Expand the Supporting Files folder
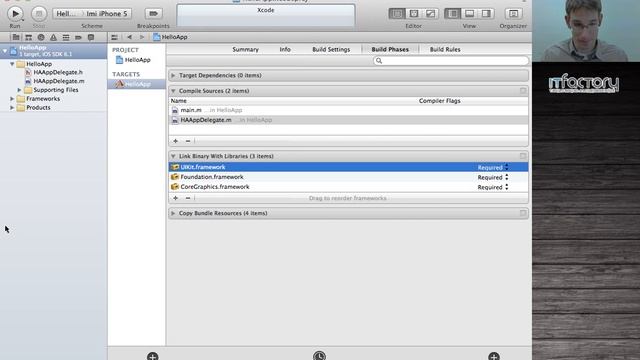 (19, 90)
